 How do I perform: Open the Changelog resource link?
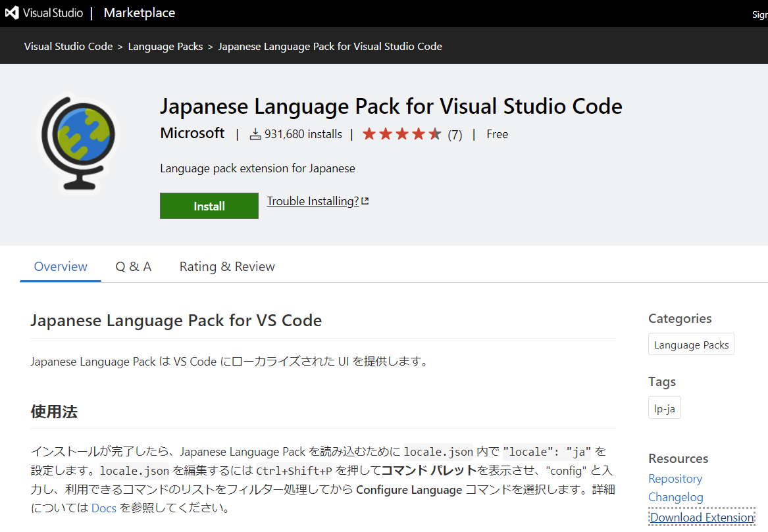coord(675,497)
